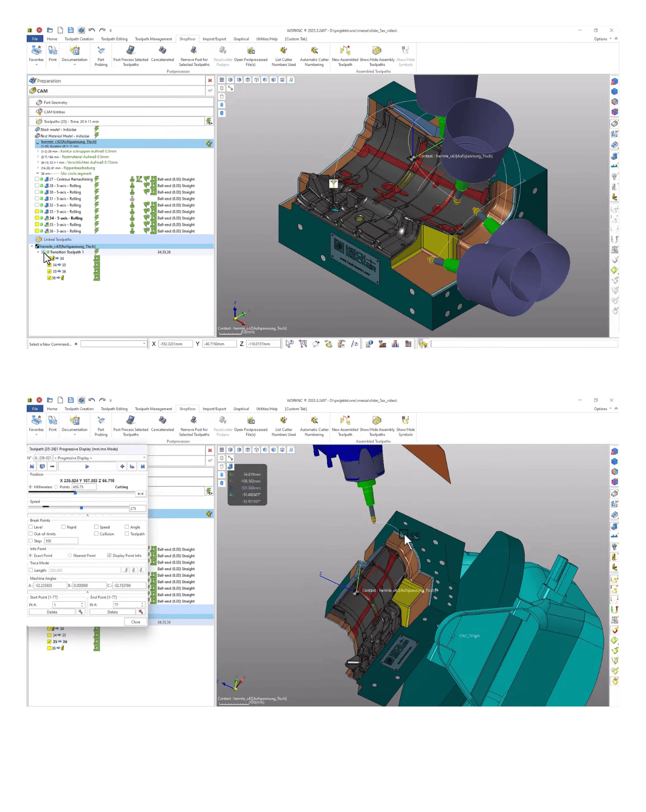Click Delete under Start Point
Viewport: 646px width, 812px height.
pos(52,612)
